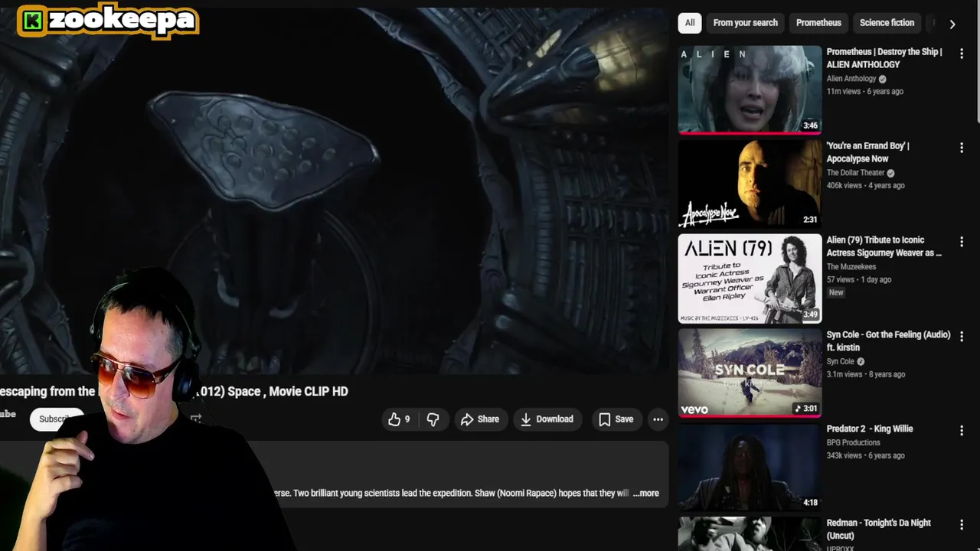980x551 pixels.
Task: Visit Syn Cole channel
Action: point(840,361)
